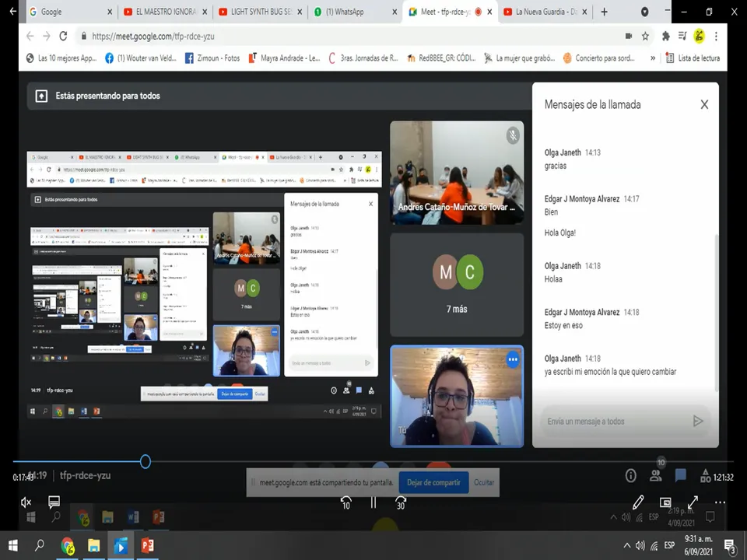Click the presenting icon beside 'Estás presentando para todos'

[x=41, y=96]
